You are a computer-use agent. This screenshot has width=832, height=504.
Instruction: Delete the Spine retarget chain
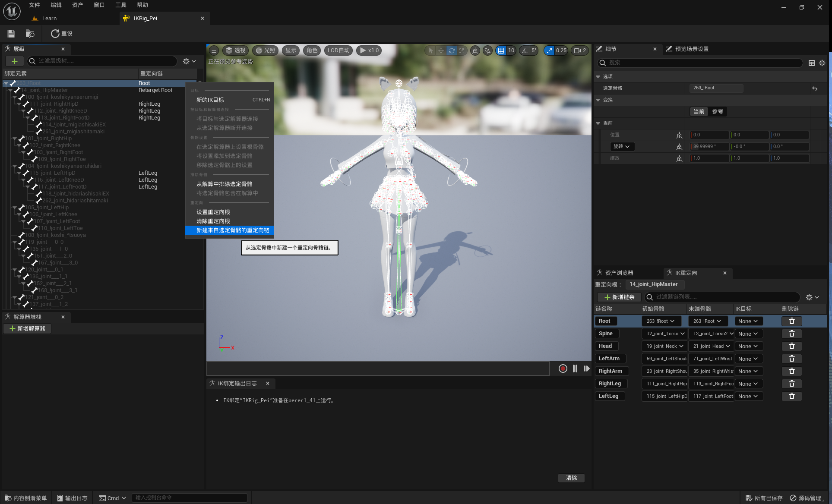pos(791,334)
